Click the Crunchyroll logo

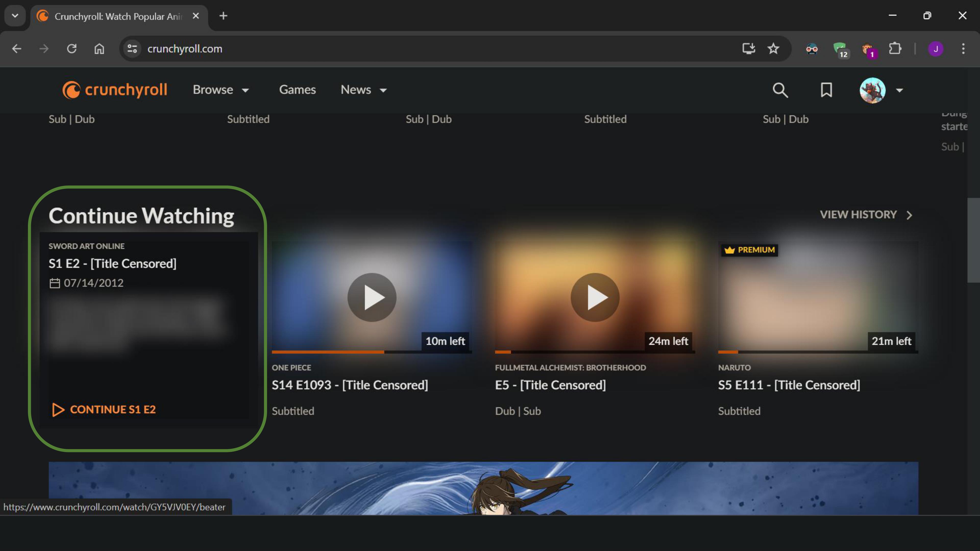(114, 90)
